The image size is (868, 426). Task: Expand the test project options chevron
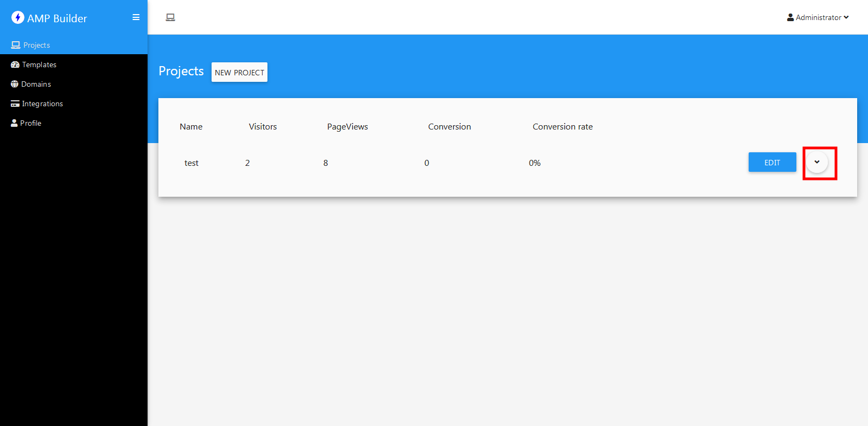[817, 162]
